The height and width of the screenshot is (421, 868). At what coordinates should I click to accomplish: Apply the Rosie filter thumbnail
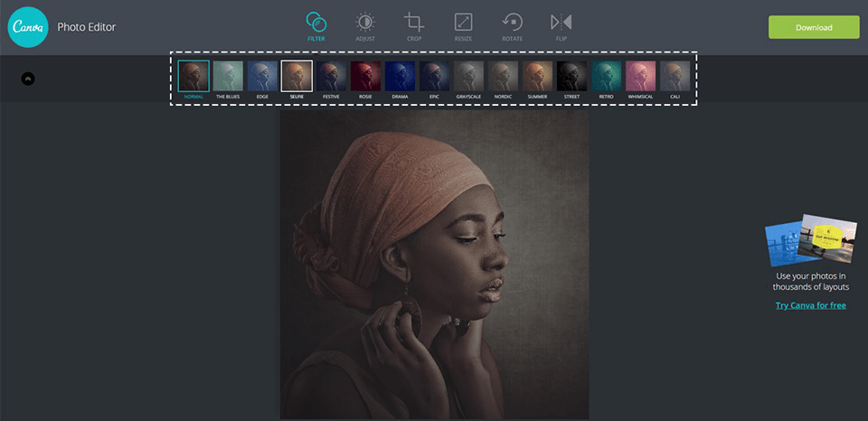365,76
